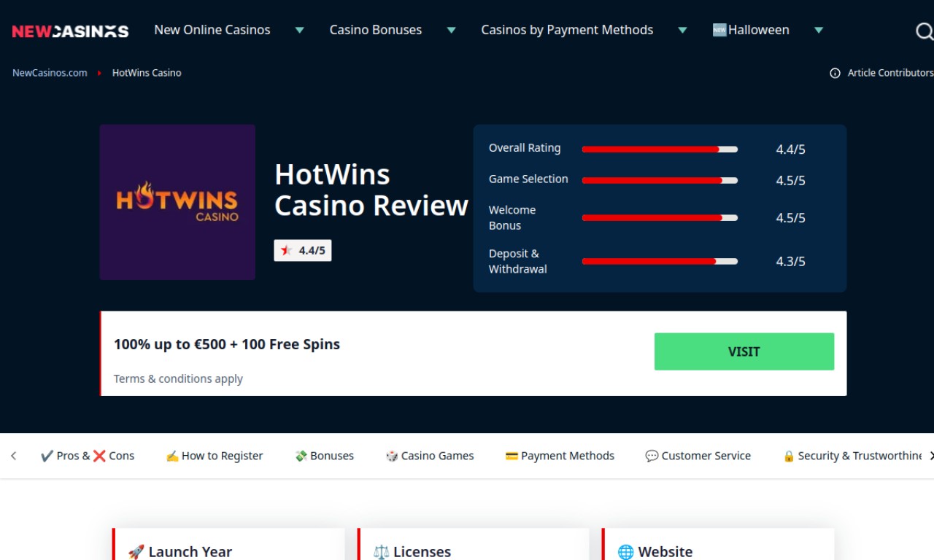Image resolution: width=934 pixels, height=560 pixels.
Task: Click the Article Contributors info icon
Action: [x=835, y=73]
